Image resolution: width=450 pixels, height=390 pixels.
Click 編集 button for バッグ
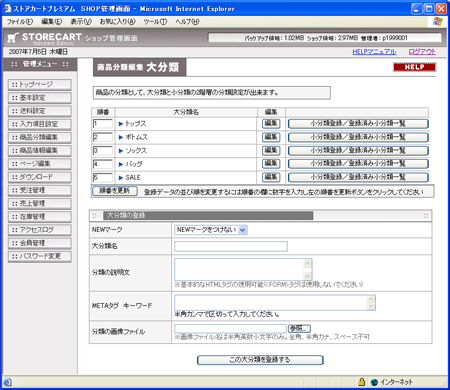(x=271, y=164)
